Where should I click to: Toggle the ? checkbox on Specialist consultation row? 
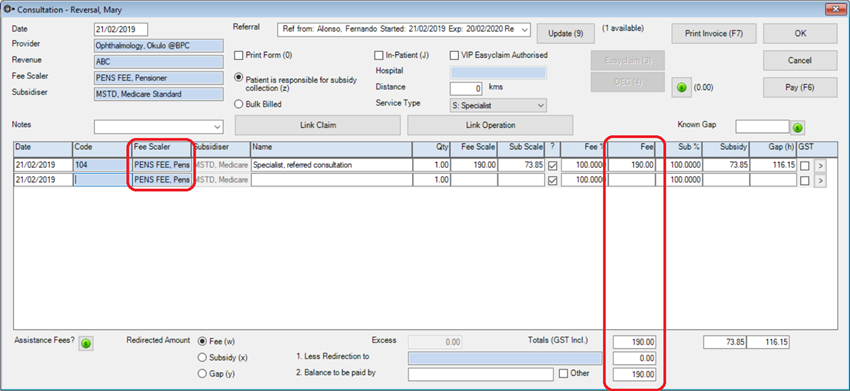click(x=552, y=165)
